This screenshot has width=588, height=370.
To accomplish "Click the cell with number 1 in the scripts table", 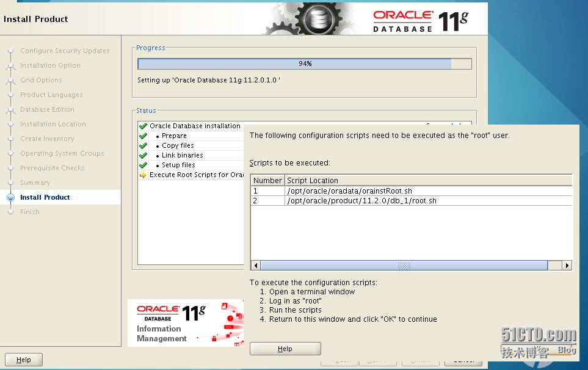I will click(268, 191).
